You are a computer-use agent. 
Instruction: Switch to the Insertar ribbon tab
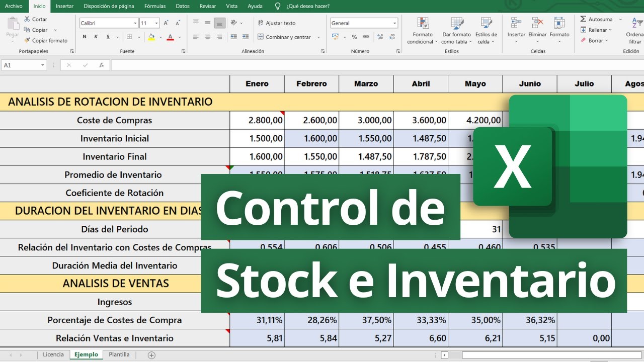click(64, 6)
